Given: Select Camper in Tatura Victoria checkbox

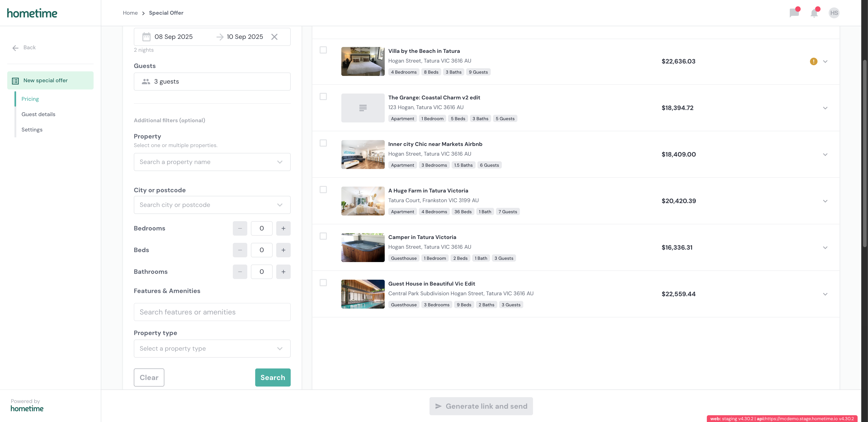Looking at the screenshot, I should (323, 236).
